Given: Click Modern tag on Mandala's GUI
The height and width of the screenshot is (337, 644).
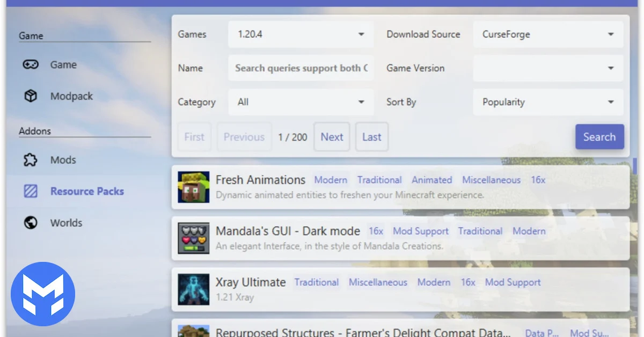Looking at the screenshot, I should point(529,231).
